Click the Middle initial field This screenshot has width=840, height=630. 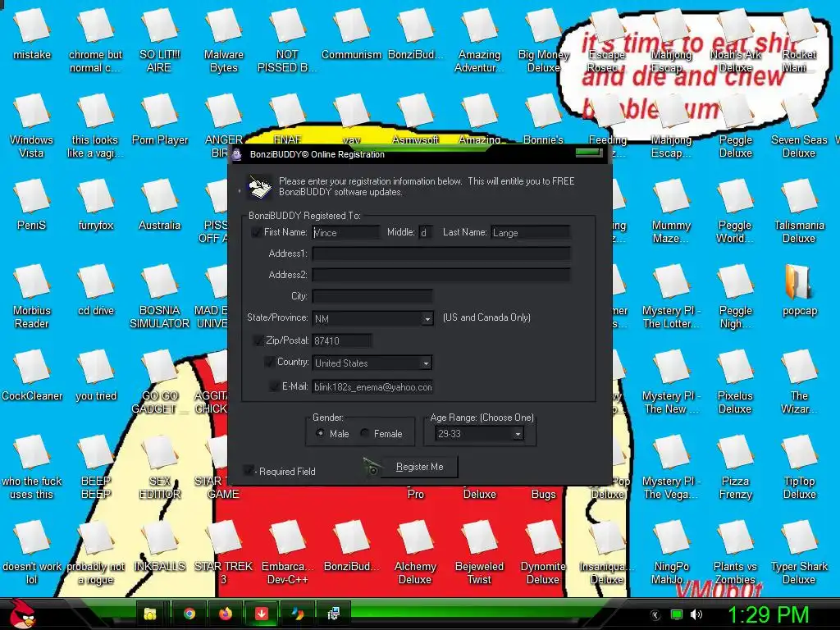425,232
